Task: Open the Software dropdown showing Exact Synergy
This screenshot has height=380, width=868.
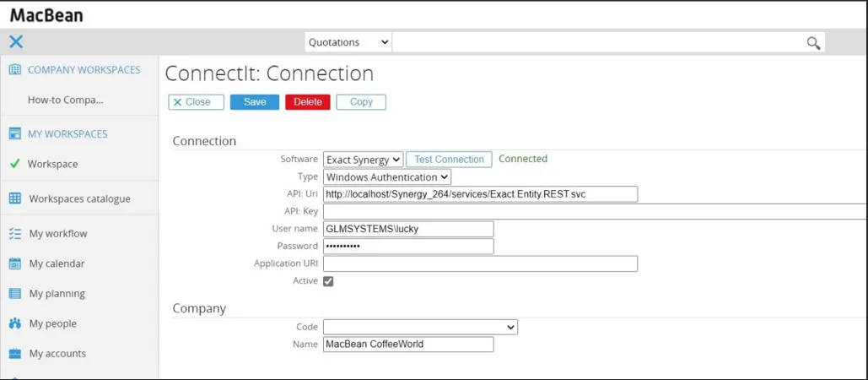Action: click(363, 160)
